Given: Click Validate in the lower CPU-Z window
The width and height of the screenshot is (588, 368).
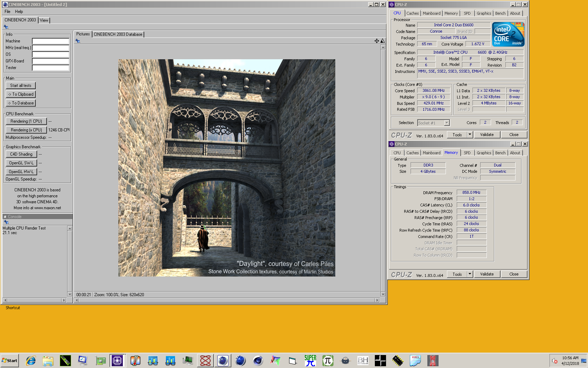Looking at the screenshot, I should click(x=487, y=274).
